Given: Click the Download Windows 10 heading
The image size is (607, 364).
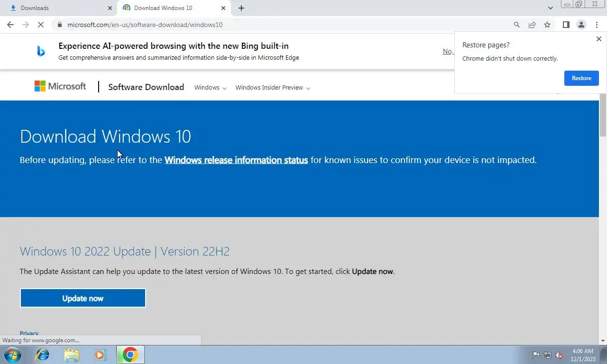Looking at the screenshot, I should [105, 136].
